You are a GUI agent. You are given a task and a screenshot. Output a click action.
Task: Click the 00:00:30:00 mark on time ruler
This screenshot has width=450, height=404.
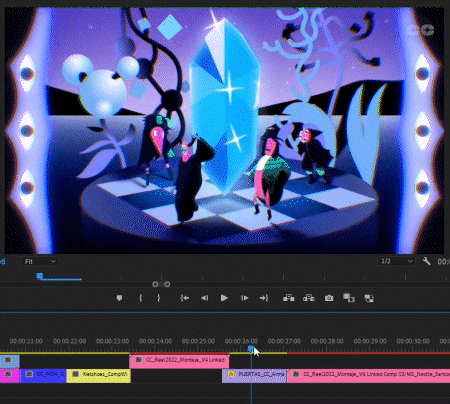413,341
